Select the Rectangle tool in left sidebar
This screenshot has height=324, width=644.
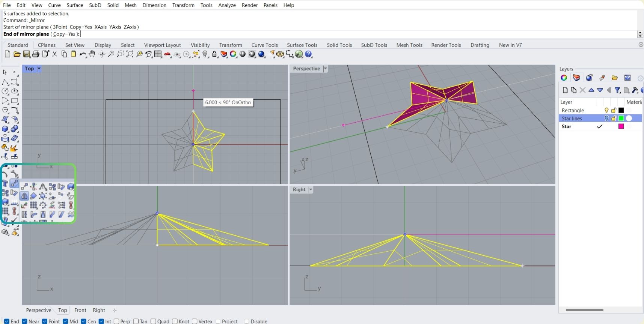pos(15,100)
